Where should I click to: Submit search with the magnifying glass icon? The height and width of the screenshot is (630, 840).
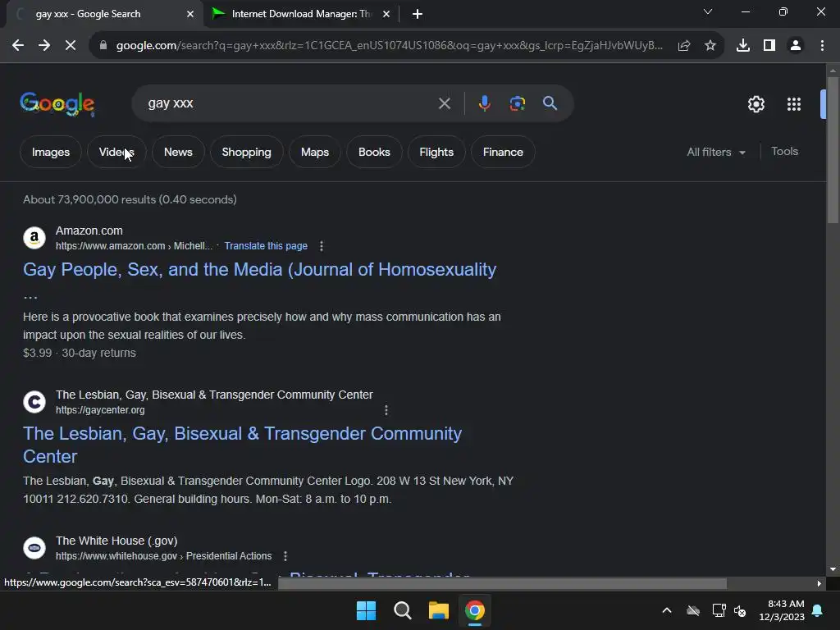[x=550, y=103]
